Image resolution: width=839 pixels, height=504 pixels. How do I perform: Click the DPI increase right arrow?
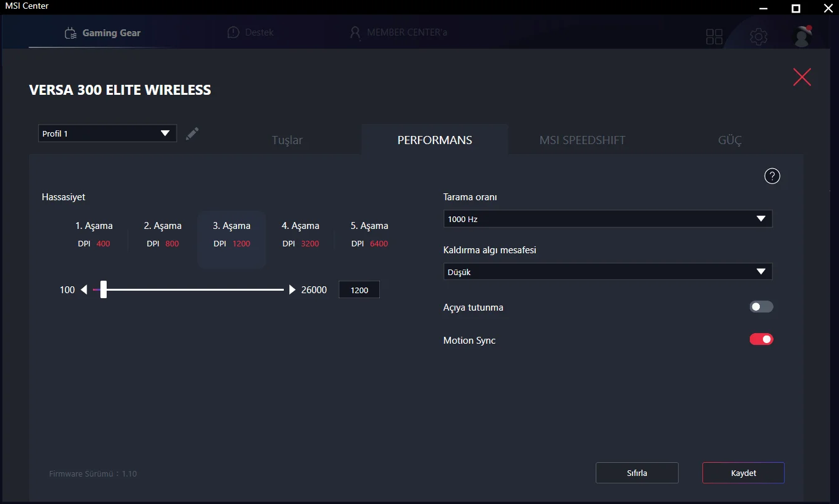click(292, 289)
